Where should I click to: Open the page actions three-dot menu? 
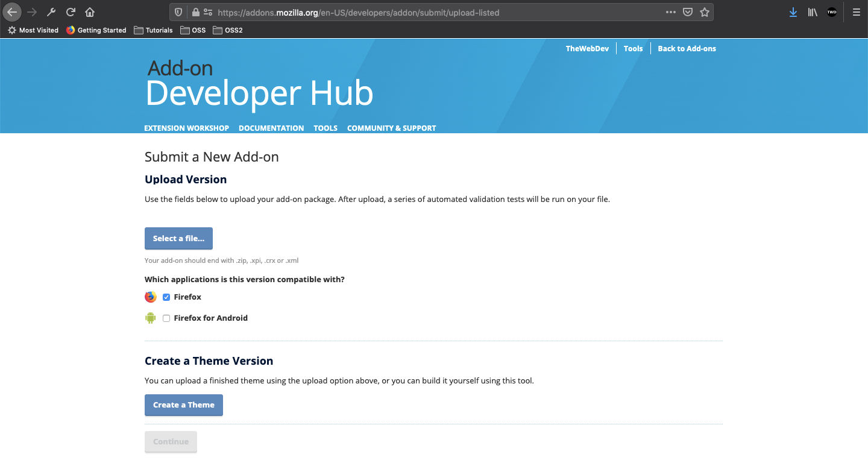[671, 12]
